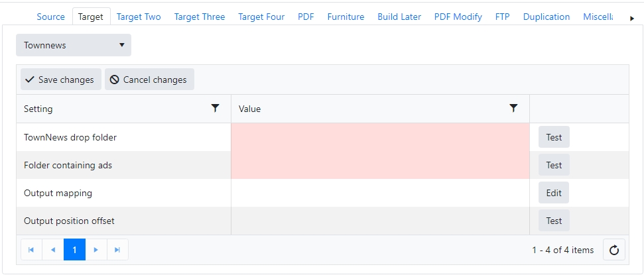644x275 pixels.
Task: Select page 1 in the pager
Action: [x=75, y=250]
